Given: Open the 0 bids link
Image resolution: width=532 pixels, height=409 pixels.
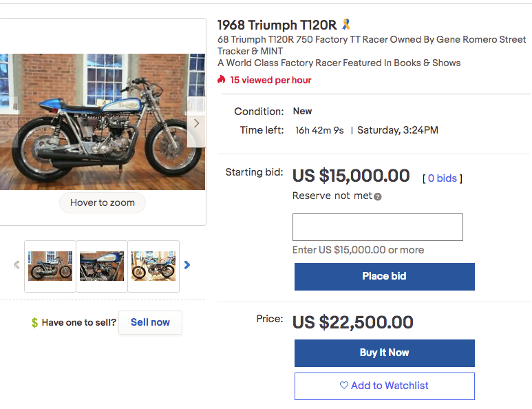Looking at the screenshot, I should tap(442, 178).
